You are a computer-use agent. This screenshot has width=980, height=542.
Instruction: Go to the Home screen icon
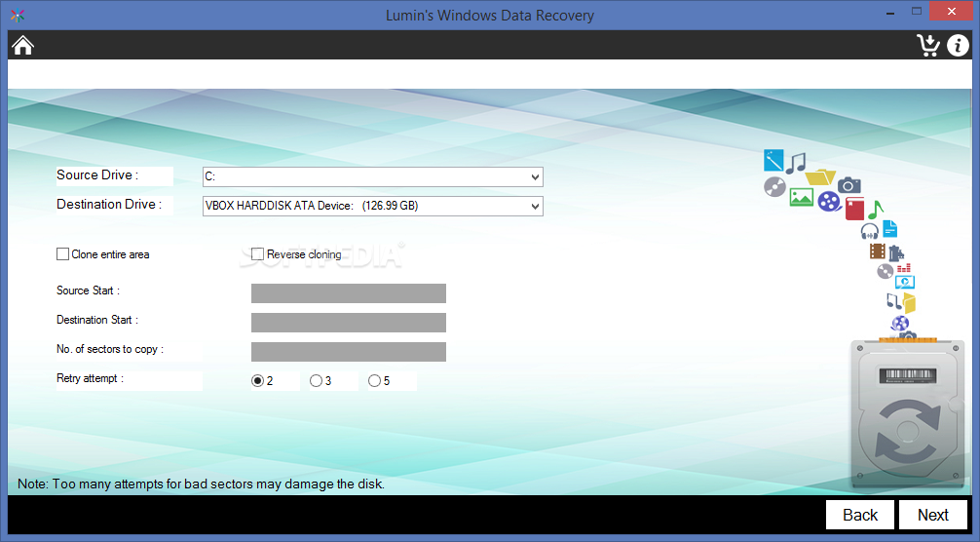point(22,45)
